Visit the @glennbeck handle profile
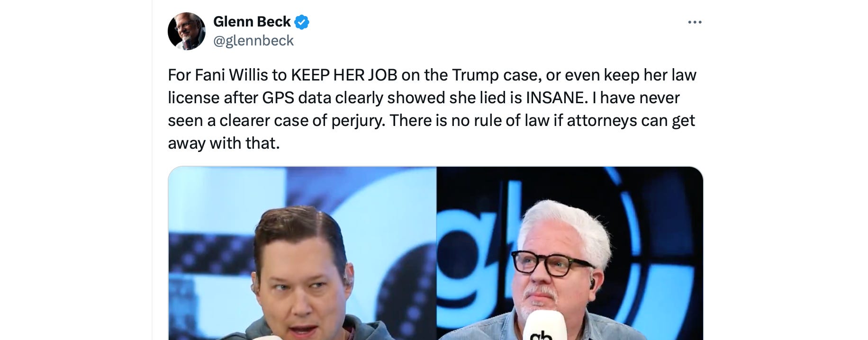This screenshot has width=868, height=340. pyautogui.click(x=253, y=41)
